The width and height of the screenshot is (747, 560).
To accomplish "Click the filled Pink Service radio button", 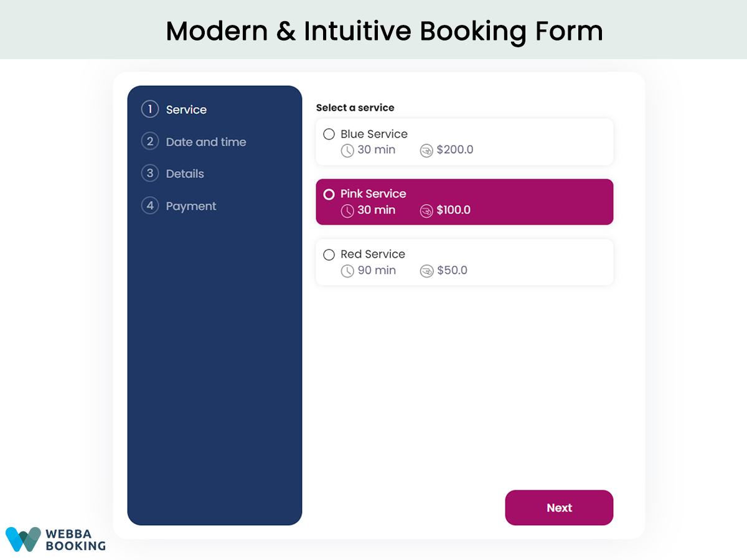I will (329, 194).
